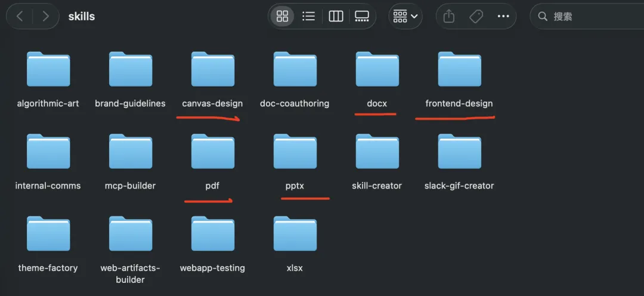Select the xlsx folder icon
This screenshot has height=296, width=644.
[295, 233]
